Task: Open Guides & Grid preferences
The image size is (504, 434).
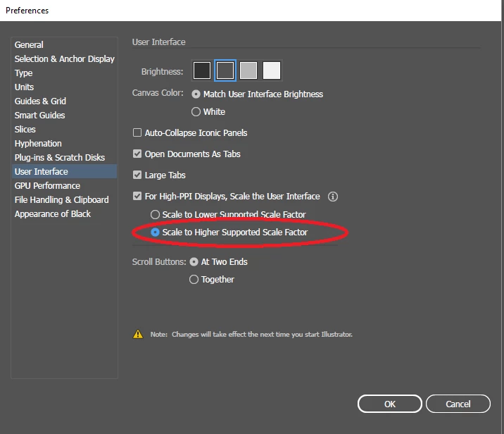Action: click(64, 101)
